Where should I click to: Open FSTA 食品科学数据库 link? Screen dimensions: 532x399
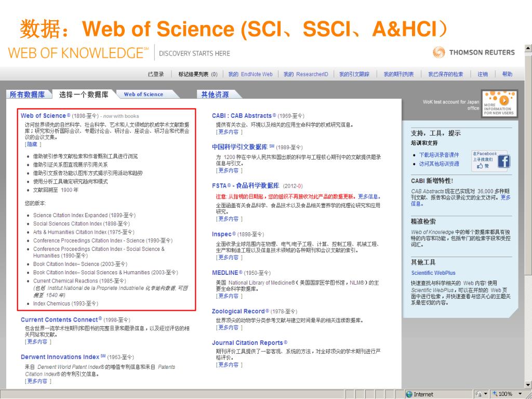[246, 185]
